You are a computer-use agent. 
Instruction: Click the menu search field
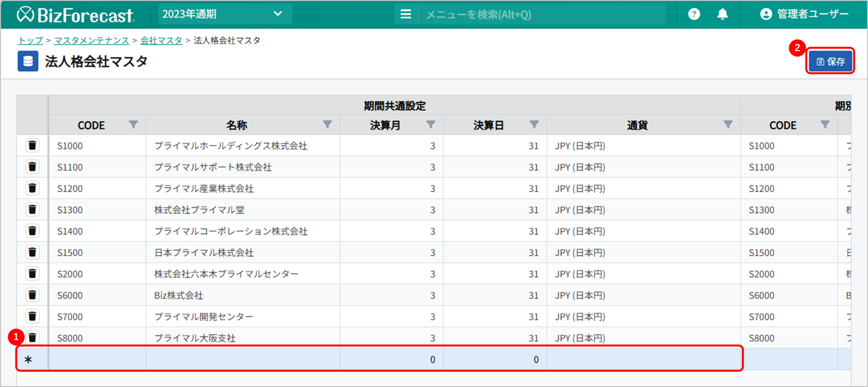point(541,15)
